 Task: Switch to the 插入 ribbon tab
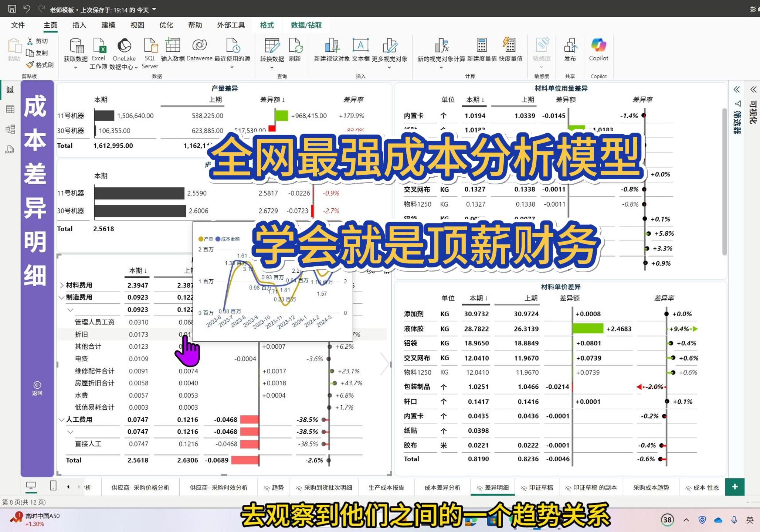pos(79,25)
